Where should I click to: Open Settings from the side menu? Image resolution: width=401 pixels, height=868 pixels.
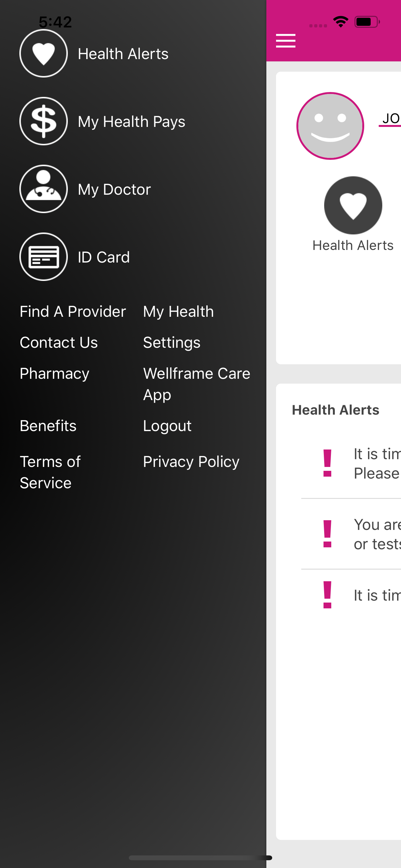pyautogui.click(x=171, y=342)
